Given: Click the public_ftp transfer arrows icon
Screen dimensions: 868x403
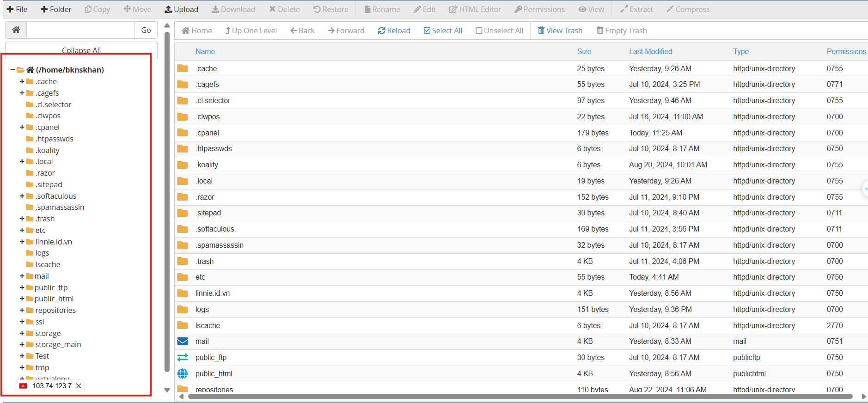Looking at the screenshot, I should [183, 357].
